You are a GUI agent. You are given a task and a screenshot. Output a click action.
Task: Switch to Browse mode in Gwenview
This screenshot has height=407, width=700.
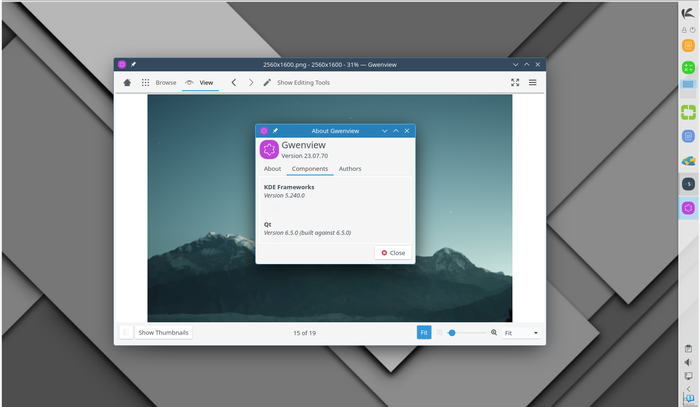point(159,83)
